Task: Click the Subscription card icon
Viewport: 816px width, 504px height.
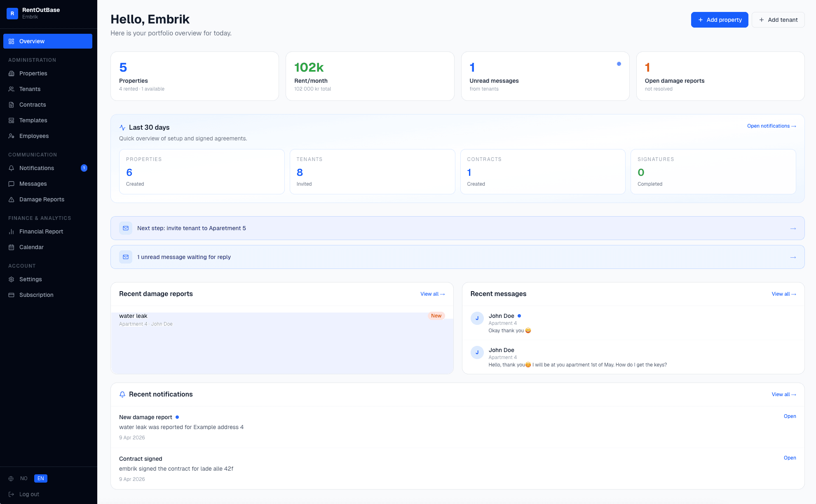Action: (12, 295)
